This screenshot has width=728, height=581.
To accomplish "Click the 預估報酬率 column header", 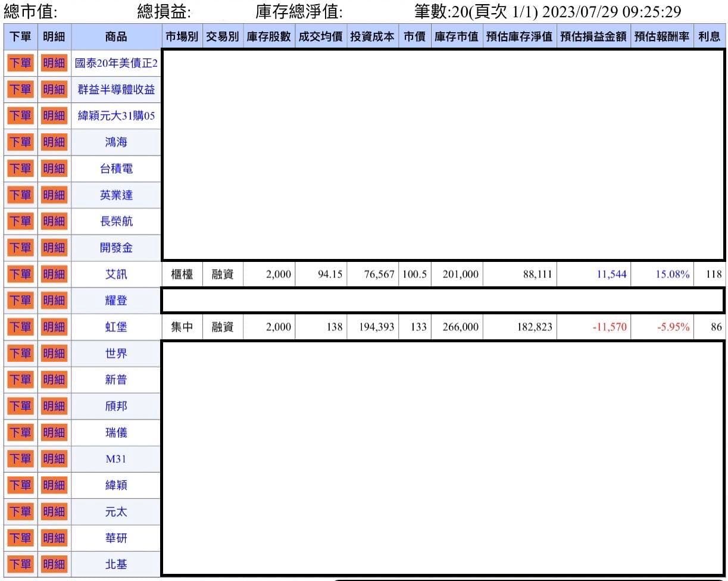I will coord(661,37).
